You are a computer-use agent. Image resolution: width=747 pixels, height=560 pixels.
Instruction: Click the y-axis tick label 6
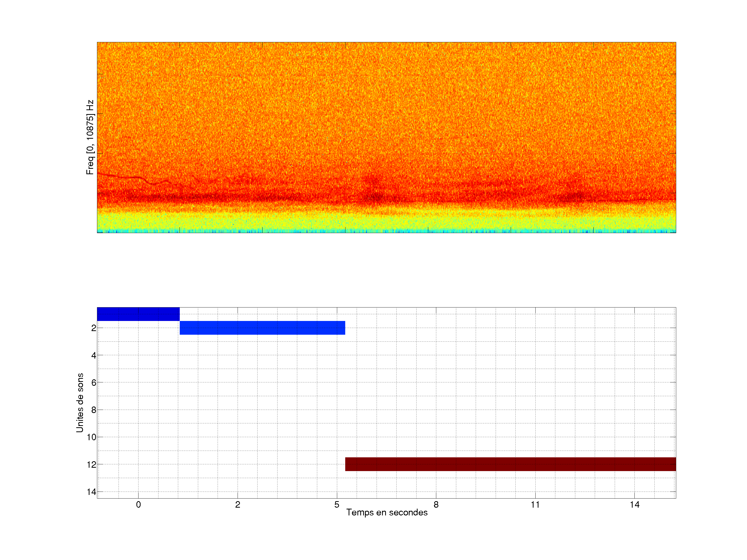[x=94, y=382]
